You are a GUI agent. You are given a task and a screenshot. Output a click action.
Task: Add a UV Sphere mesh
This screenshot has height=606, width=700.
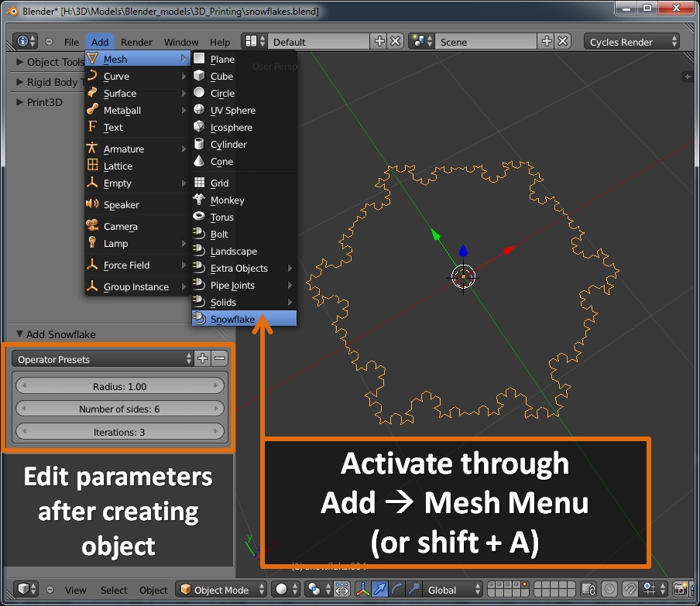coord(244,110)
